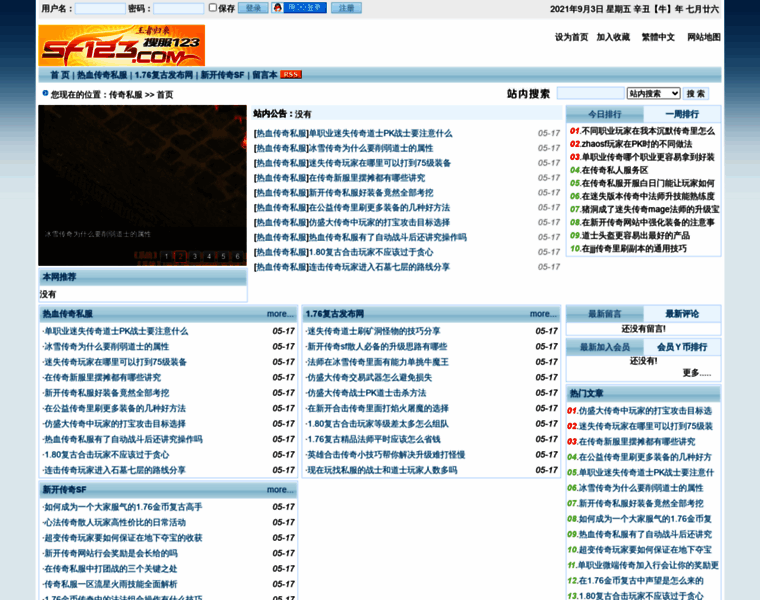Image resolution: width=760 pixels, height=600 pixels.
Task: Click the 设为首页 link
Action: pos(571,37)
